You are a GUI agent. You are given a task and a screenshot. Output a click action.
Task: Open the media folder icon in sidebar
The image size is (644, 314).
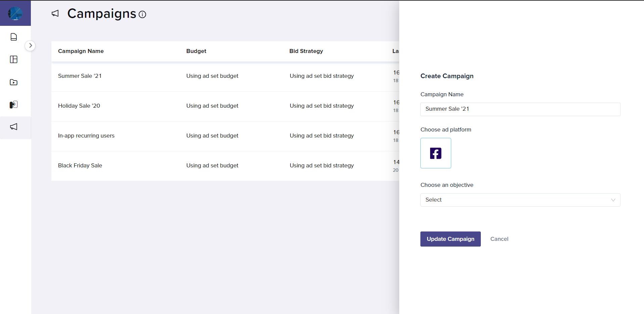(x=14, y=82)
